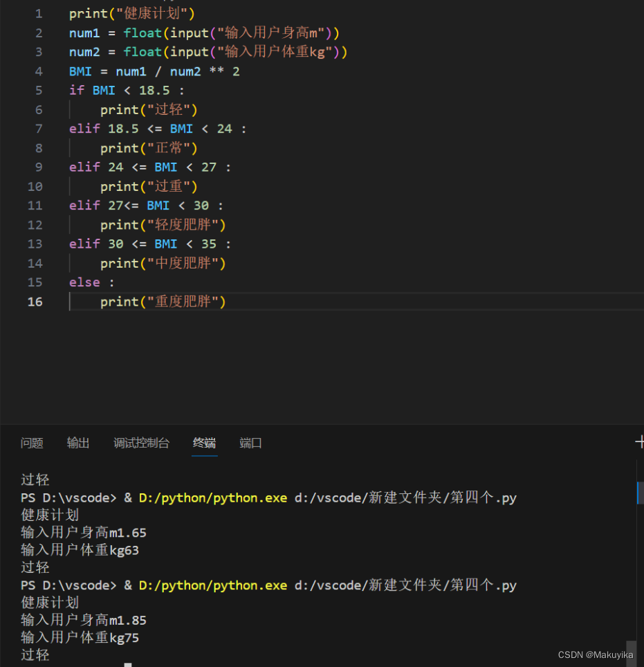Screen dimensions: 644x667
Task: Select print("重度肥胖") on line 16
Action: tap(148, 302)
